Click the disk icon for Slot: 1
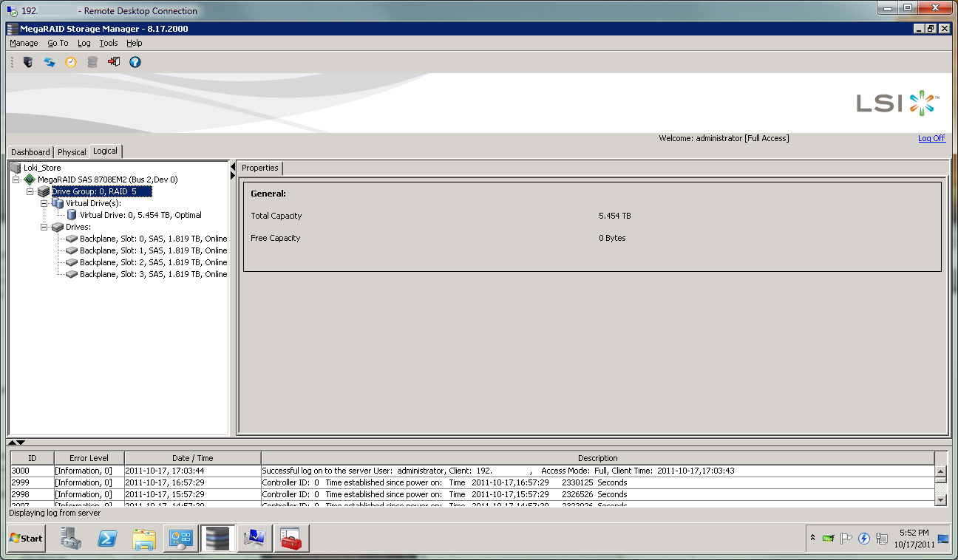958x560 pixels. pyautogui.click(x=72, y=250)
